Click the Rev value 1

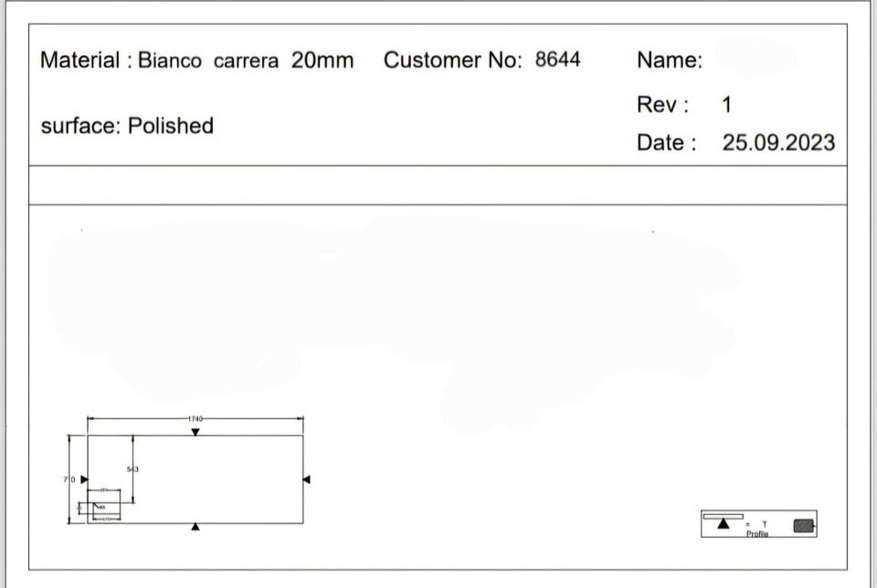[726, 104]
